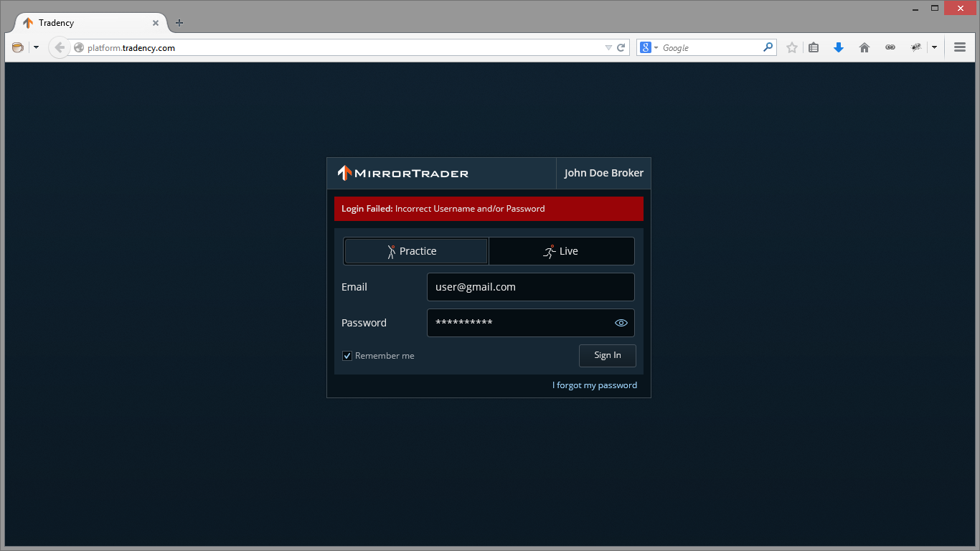Click the Tradency tab favicon
The image size is (980, 551).
28,23
